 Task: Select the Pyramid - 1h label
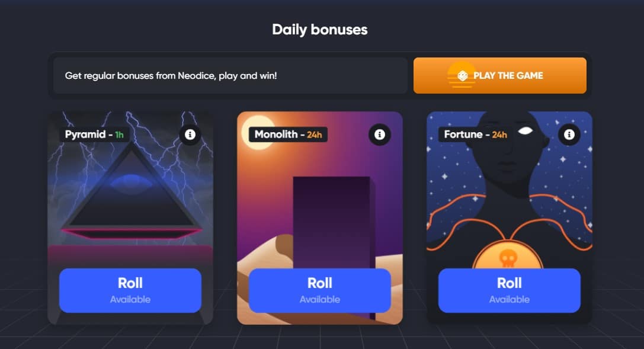[94, 135]
